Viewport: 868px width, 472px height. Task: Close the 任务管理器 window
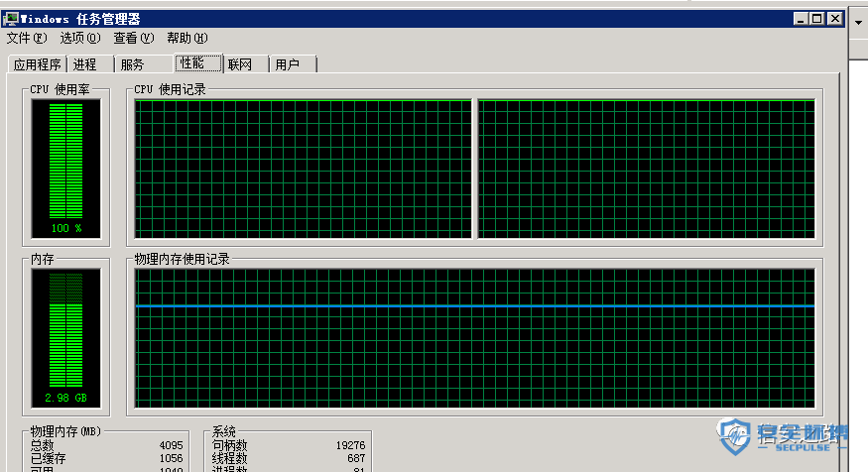point(835,19)
